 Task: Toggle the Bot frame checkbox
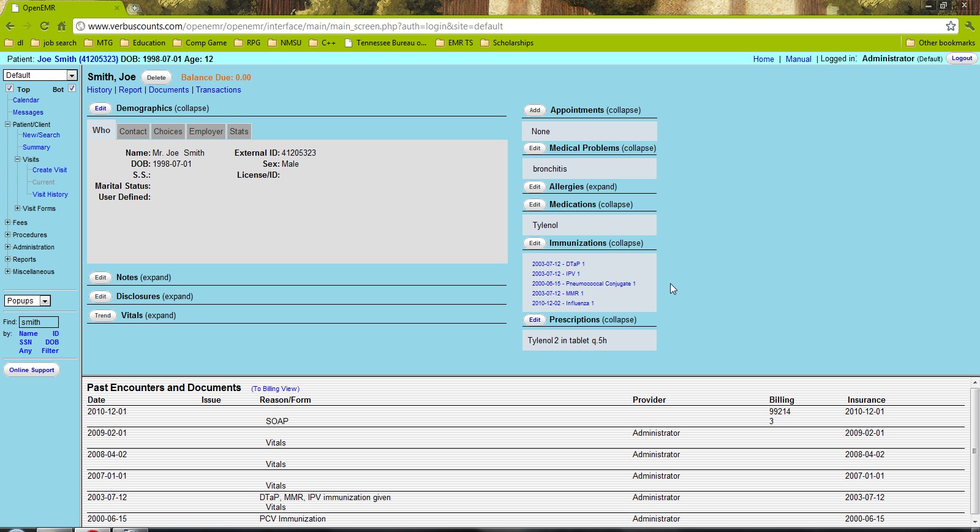(x=72, y=88)
